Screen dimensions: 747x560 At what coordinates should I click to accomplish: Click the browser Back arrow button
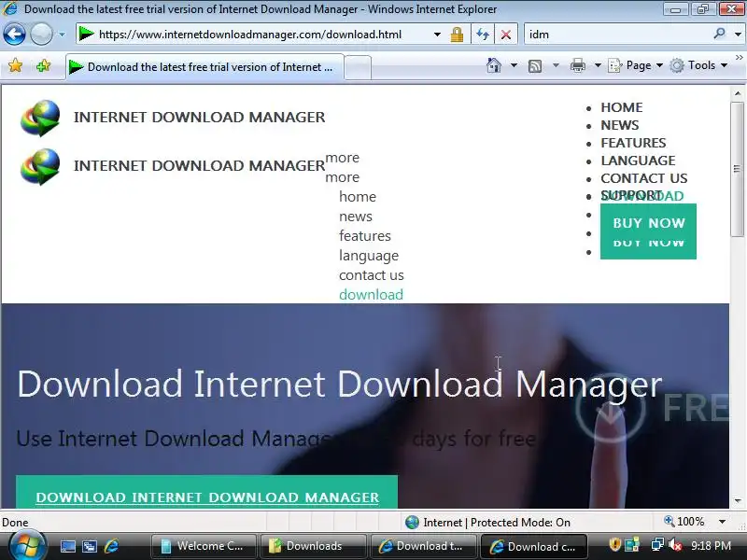(14, 35)
